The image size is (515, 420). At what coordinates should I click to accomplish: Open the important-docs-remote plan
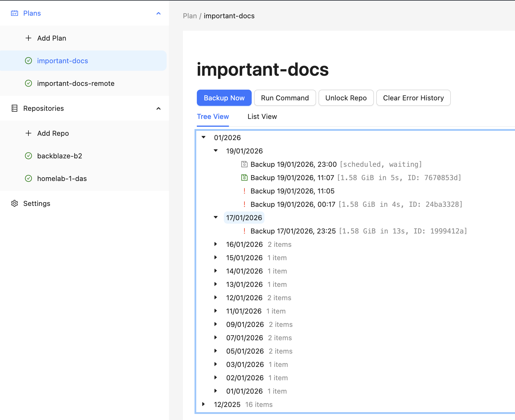(x=76, y=84)
